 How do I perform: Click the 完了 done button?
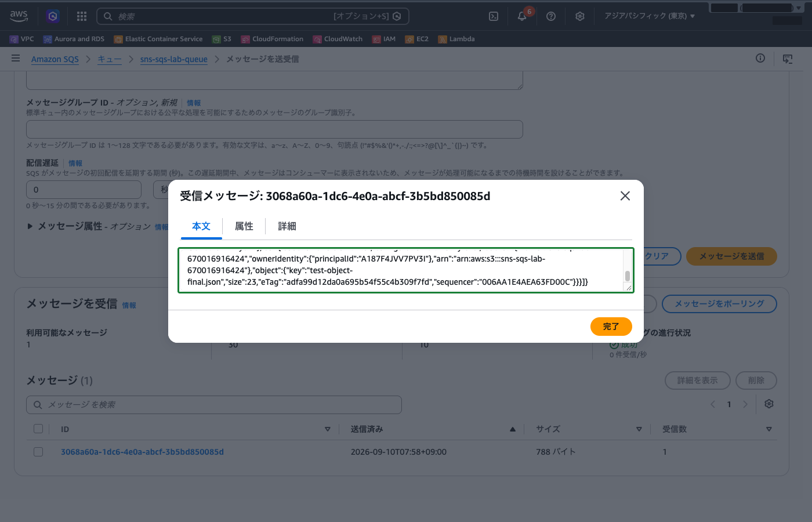[x=611, y=327]
